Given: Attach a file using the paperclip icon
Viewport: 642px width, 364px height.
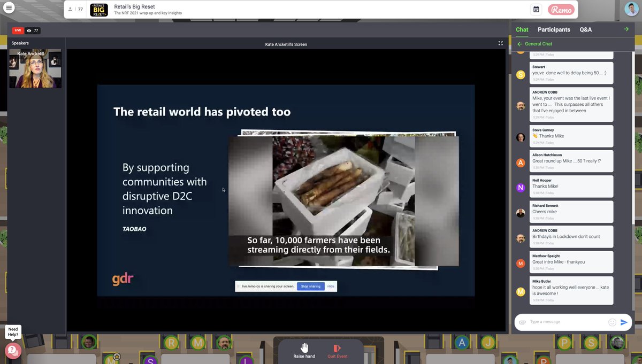Looking at the screenshot, I should pyautogui.click(x=523, y=322).
